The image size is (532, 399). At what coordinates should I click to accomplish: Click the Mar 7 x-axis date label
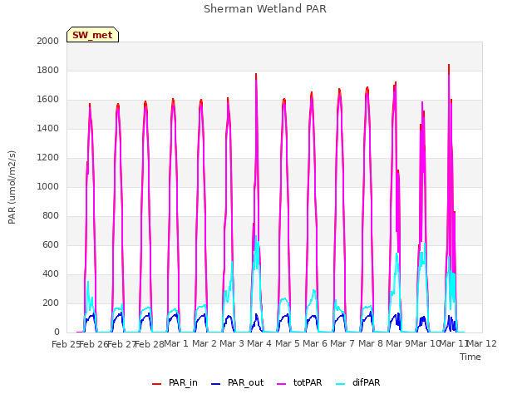click(342, 343)
